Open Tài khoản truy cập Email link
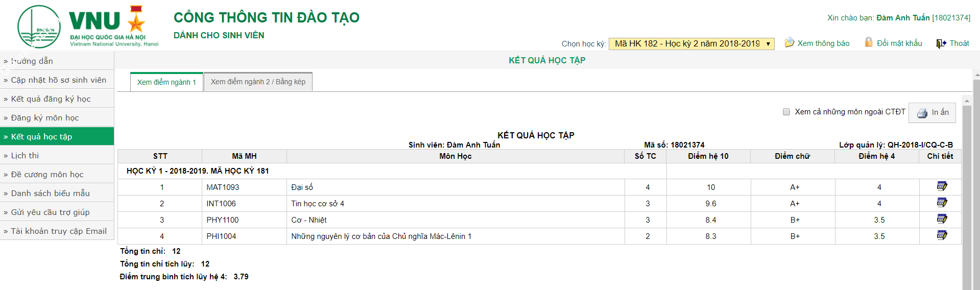This screenshot has width=980, height=290. pos(59,231)
